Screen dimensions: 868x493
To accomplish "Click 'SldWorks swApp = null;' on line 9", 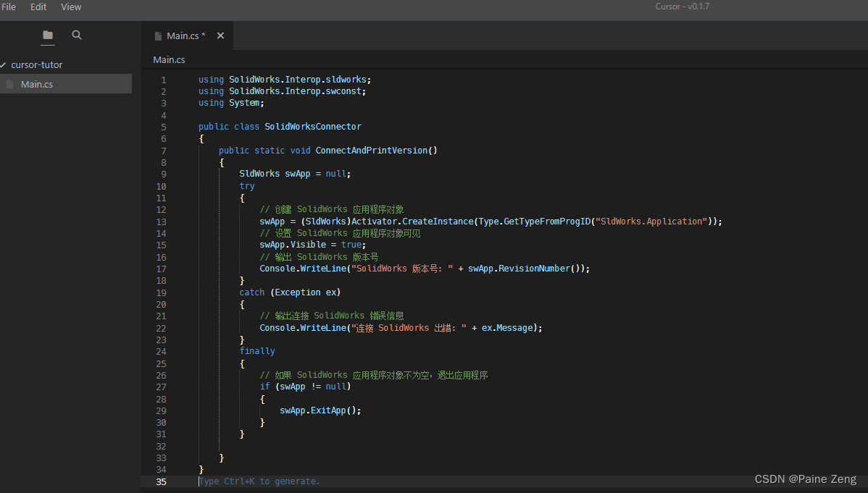I will [295, 174].
